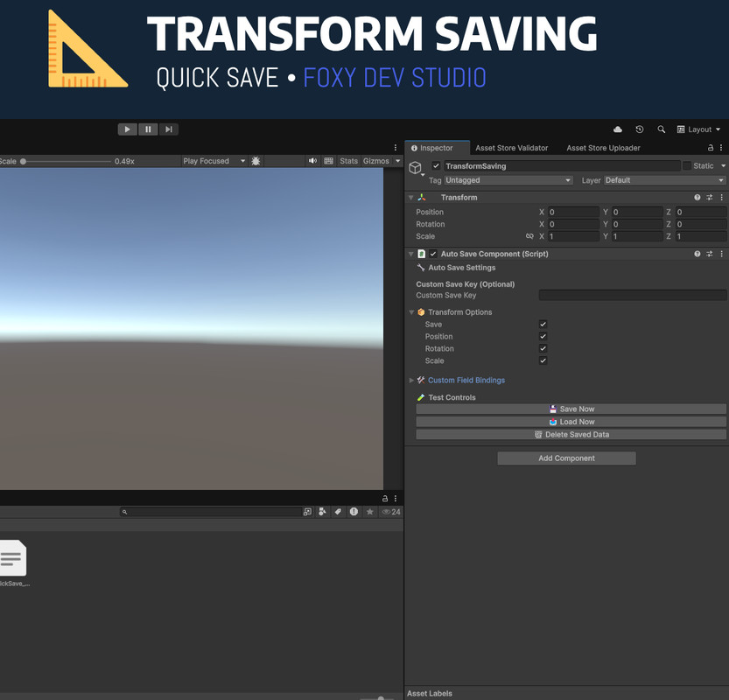Image resolution: width=729 pixels, height=700 pixels.
Task: Click the Delete Saved Data button
Action: pos(571,434)
